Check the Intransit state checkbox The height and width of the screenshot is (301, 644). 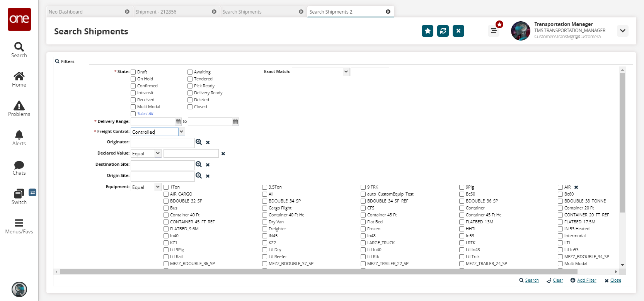pyautogui.click(x=133, y=93)
